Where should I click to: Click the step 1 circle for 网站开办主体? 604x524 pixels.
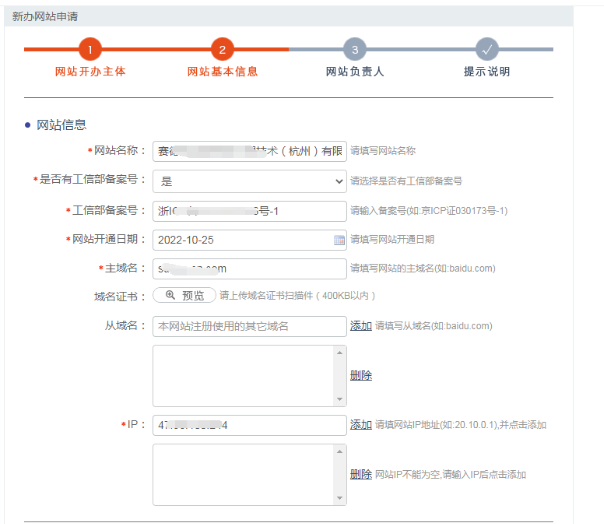(90, 49)
